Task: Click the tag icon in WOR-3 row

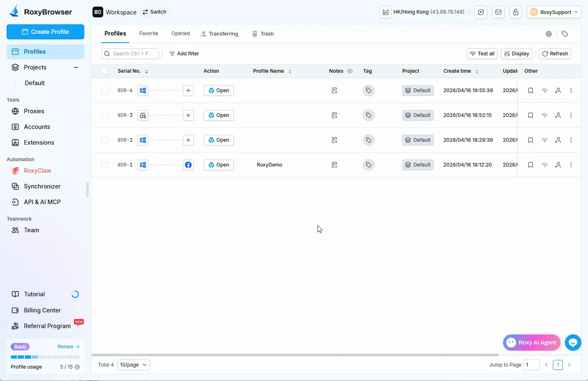Action: pyautogui.click(x=369, y=115)
